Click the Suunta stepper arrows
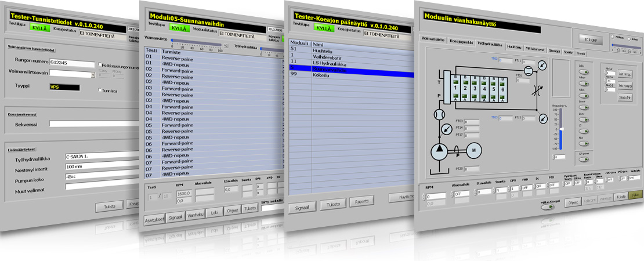This screenshot has width=644, height=261. (494, 190)
